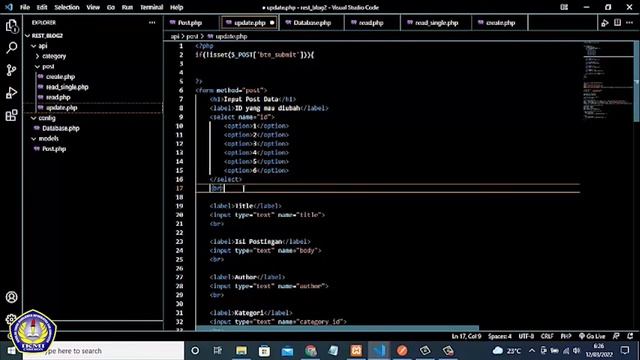Click the Visual Studio Code taskbar icon
Image resolution: width=640 pixels, height=360 pixels.
coord(379,351)
